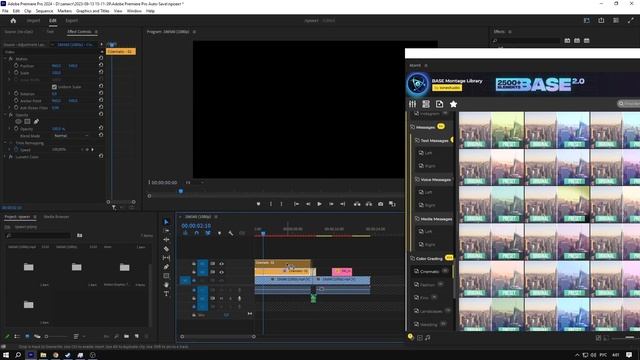Select the Razor tool
Image resolution: width=640 pixels, height=360 pixels.
(x=166, y=249)
